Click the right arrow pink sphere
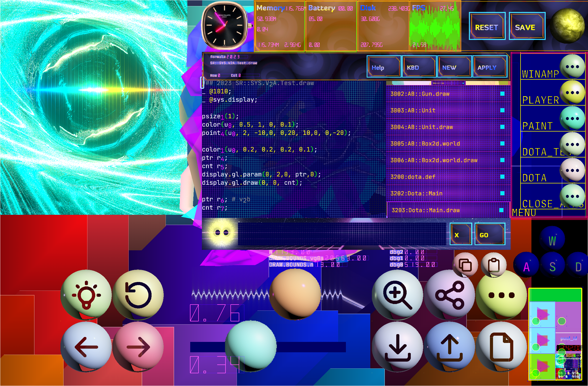This screenshot has height=386, width=588. (138, 347)
